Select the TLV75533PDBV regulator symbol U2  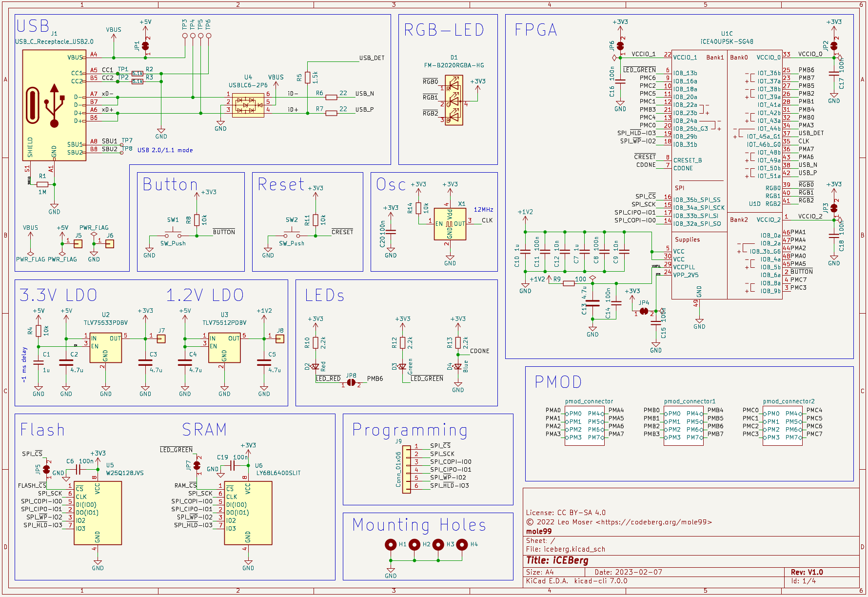(105, 348)
